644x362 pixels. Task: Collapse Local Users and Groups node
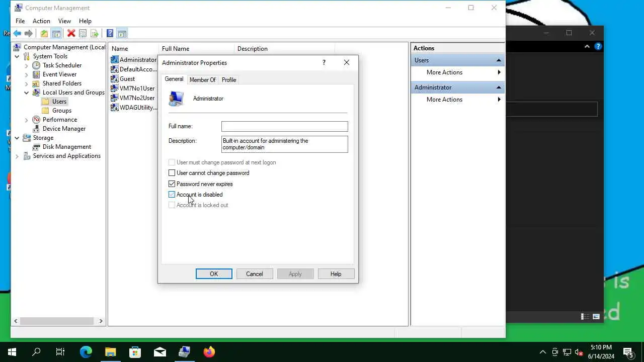point(27,93)
